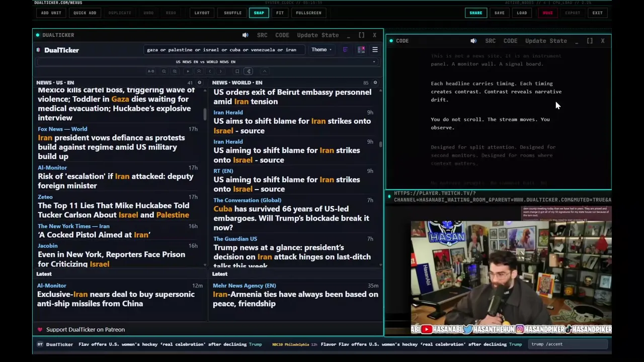Click the EXIT button
The width and height of the screenshot is (644, 362).
(x=597, y=13)
